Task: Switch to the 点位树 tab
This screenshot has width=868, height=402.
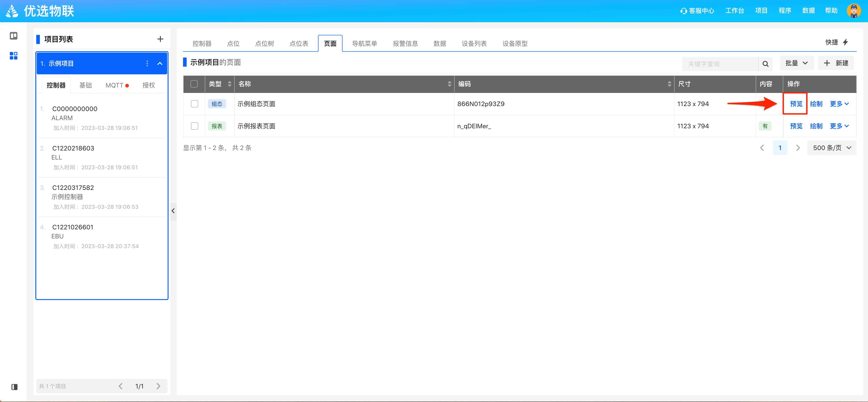Action: click(x=265, y=44)
